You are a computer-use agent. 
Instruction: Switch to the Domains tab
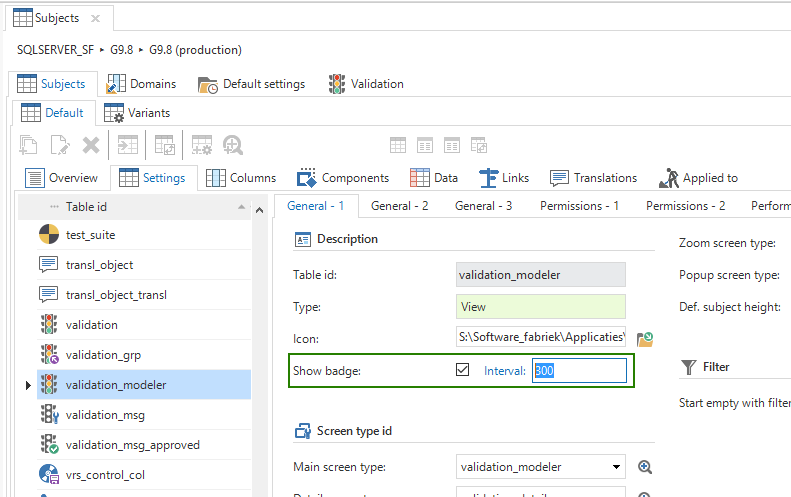click(x=141, y=84)
